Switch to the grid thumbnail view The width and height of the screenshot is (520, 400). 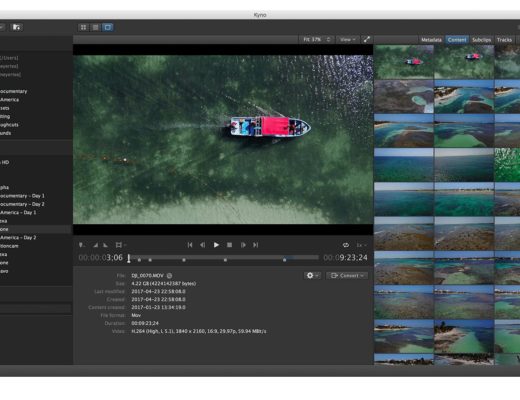(83, 27)
